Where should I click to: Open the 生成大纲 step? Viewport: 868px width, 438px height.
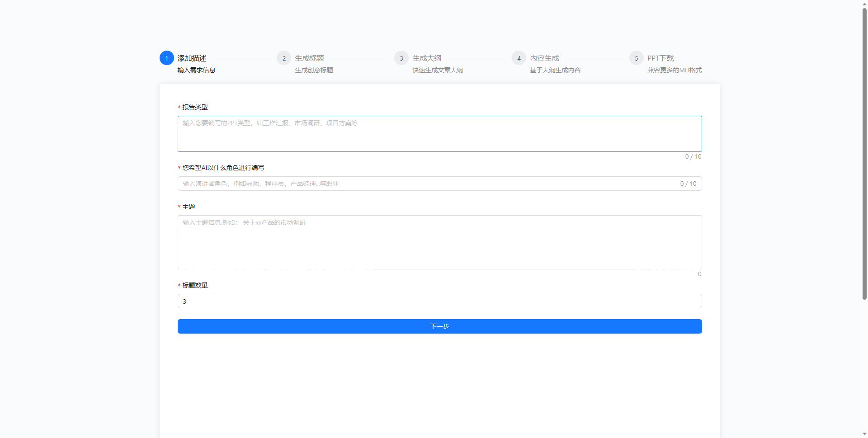[427, 58]
